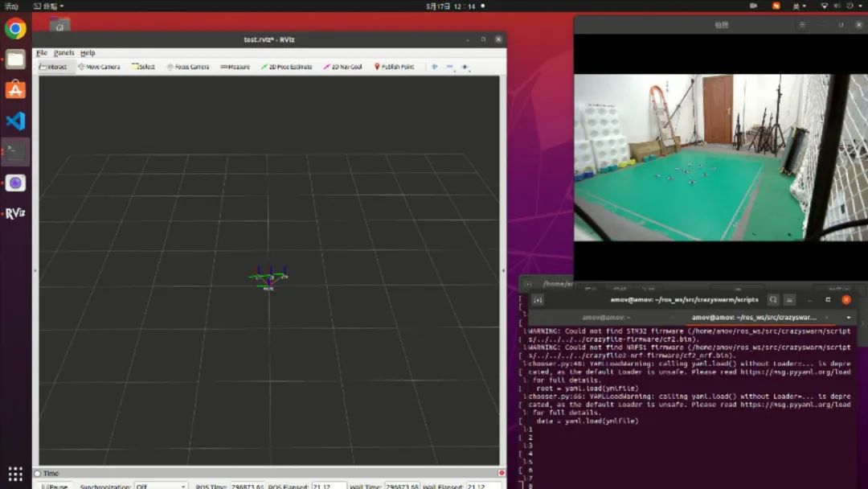The image size is (868, 489).
Task: Switch to the first amov@amov terminal tab
Action: tap(607, 318)
